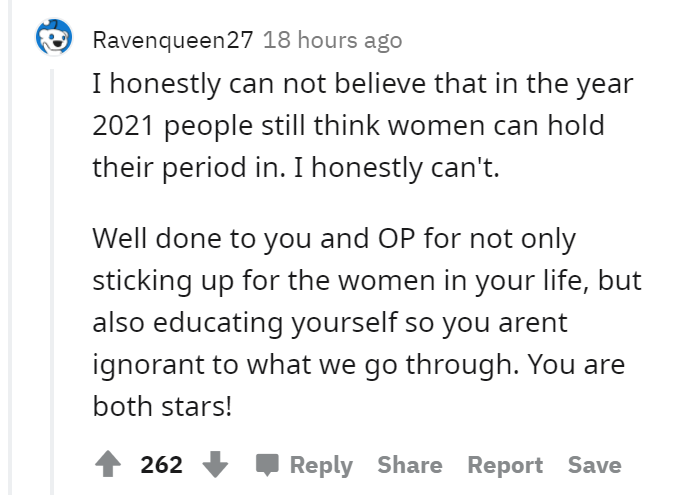Visit the Ravenqueen27 user profile link
Viewport: 684px width, 495px height.
(173, 40)
